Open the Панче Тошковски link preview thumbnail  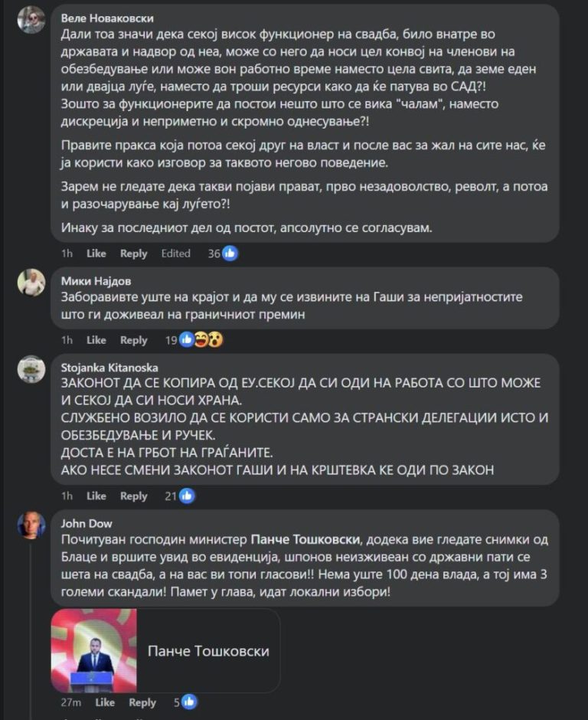click(94, 650)
